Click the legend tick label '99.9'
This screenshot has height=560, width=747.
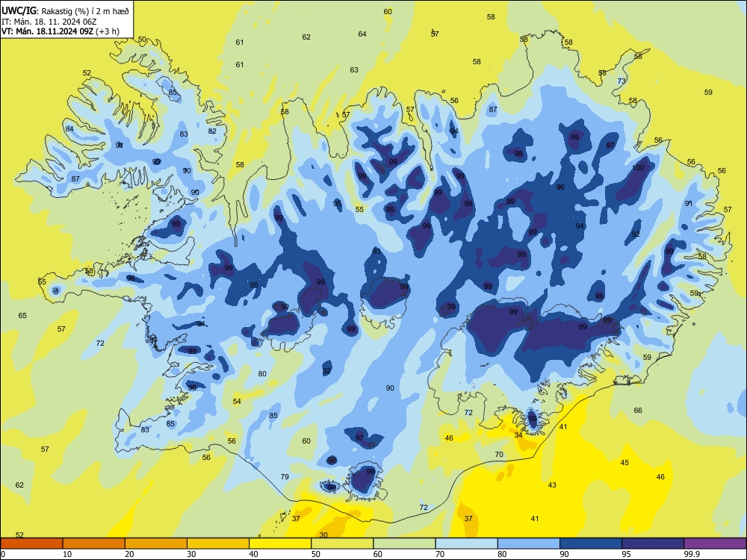691,554
